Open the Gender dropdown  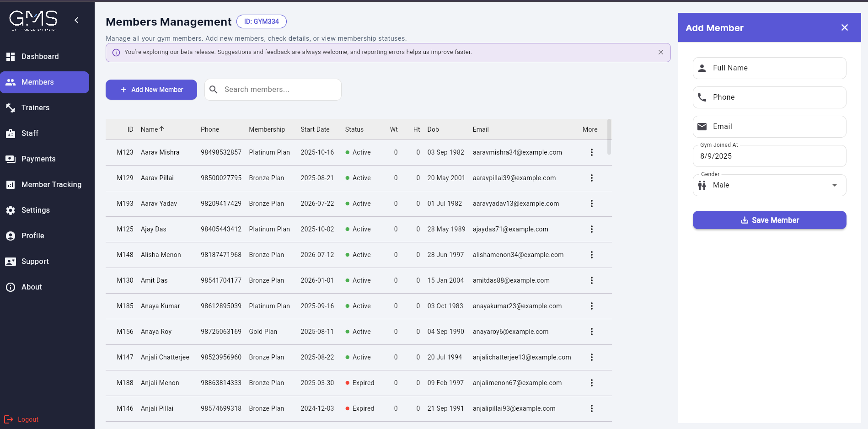(x=769, y=185)
